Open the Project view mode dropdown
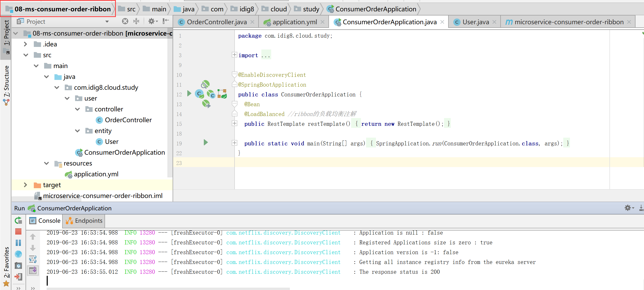This screenshot has height=290, width=644. click(107, 22)
